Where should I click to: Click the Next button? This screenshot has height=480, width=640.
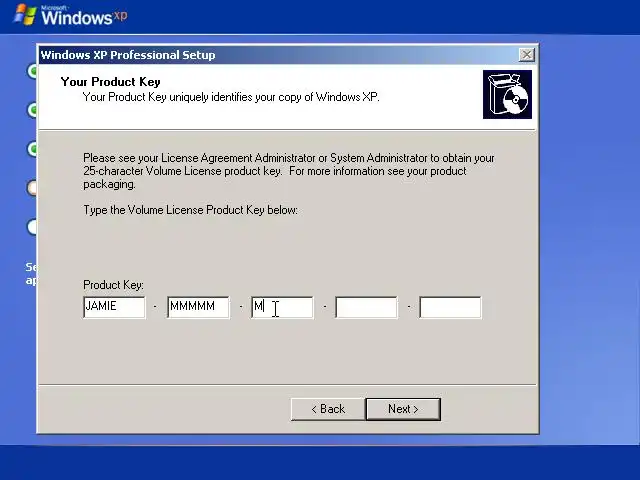click(403, 409)
